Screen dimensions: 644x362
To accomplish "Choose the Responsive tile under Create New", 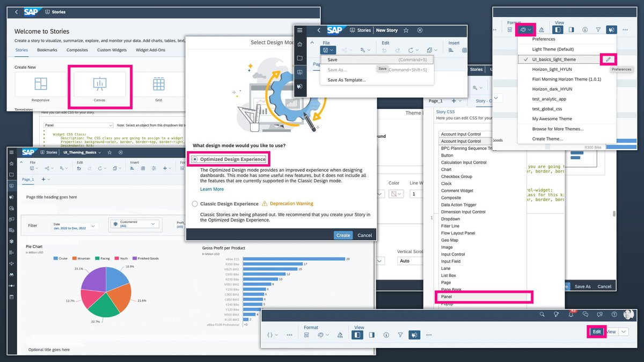I will point(41,84).
